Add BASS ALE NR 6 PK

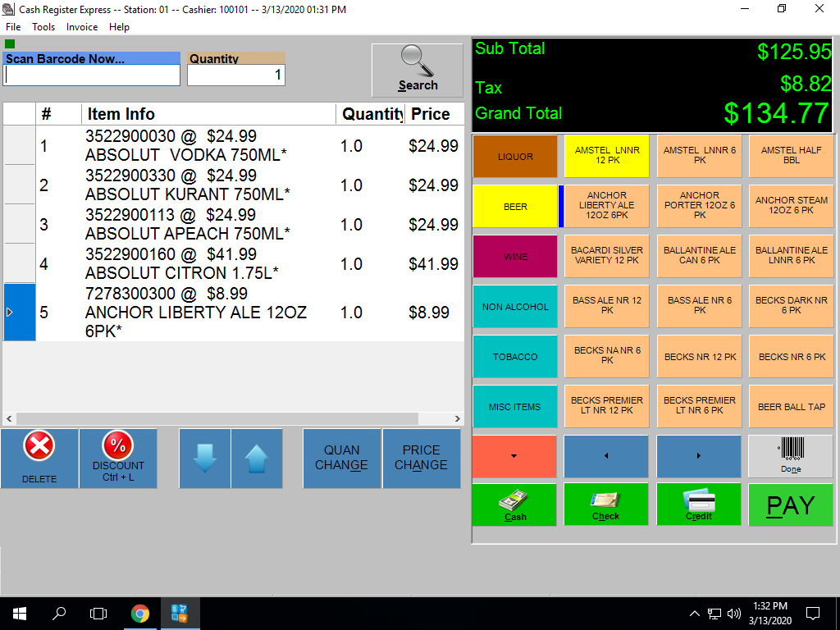699,306
